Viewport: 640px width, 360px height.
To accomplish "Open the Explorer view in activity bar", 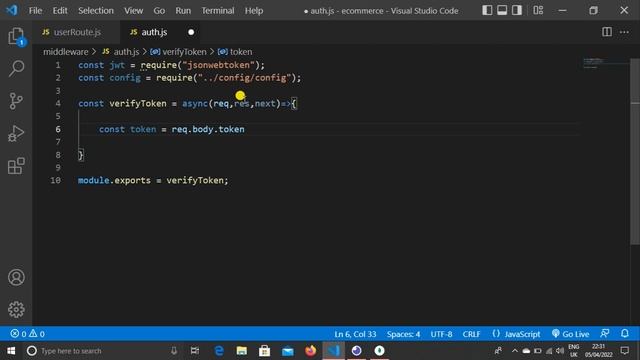I will coord(16,37).
